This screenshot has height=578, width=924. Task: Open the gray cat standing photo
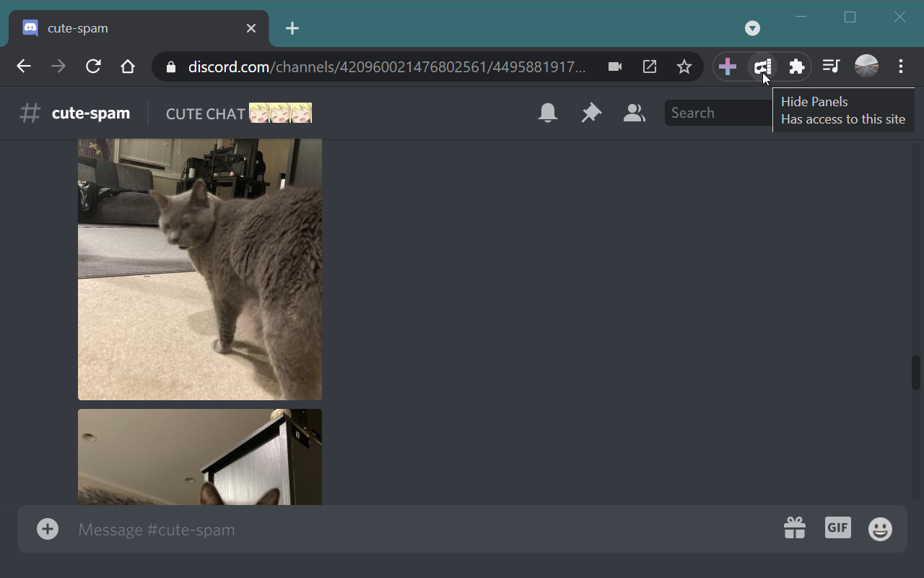(x=200, y=269)
